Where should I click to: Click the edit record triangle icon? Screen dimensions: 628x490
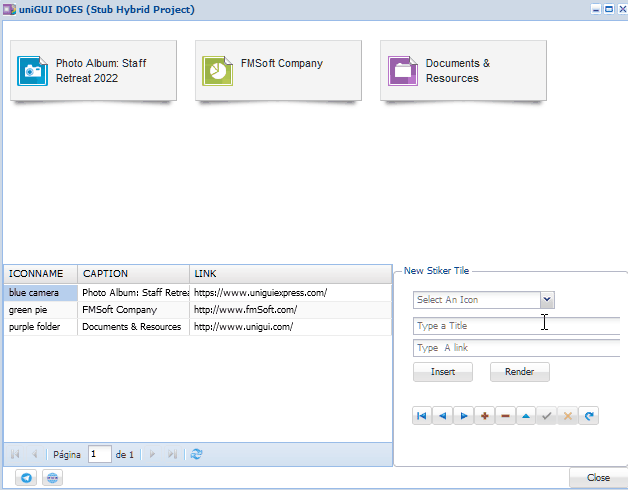(526, 416)
